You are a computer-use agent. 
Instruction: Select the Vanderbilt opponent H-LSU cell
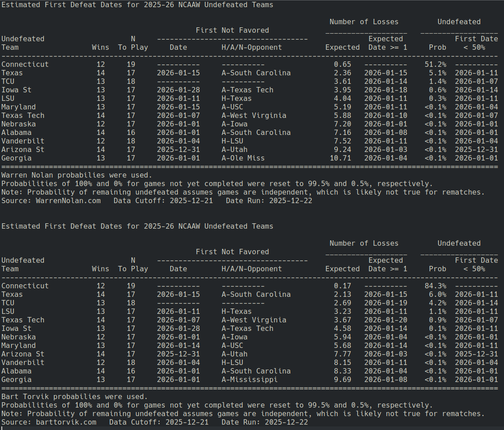pyautogui.click(x=233, y=141)
